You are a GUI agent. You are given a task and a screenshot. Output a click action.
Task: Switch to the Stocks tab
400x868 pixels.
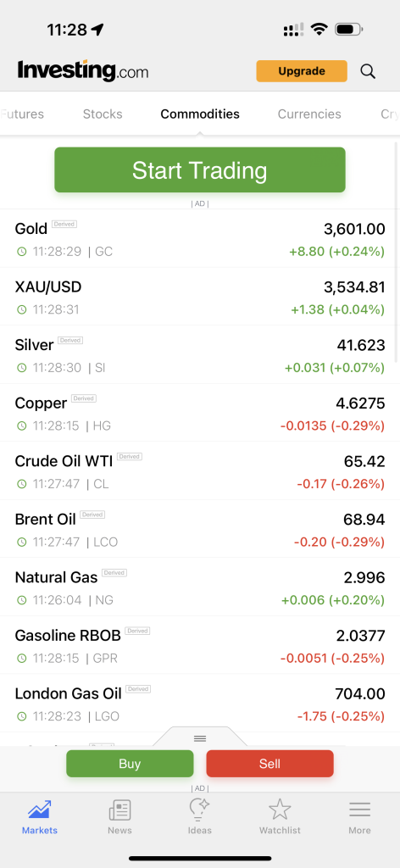103,114
